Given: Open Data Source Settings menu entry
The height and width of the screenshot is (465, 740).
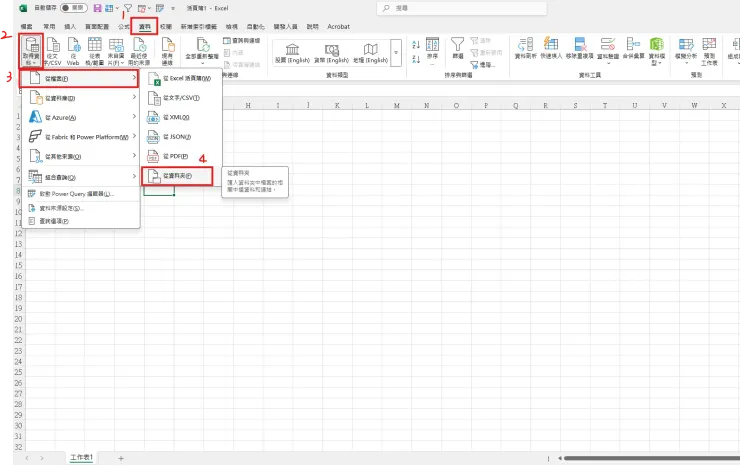Looking at the screenshot, I should (81, 208).
